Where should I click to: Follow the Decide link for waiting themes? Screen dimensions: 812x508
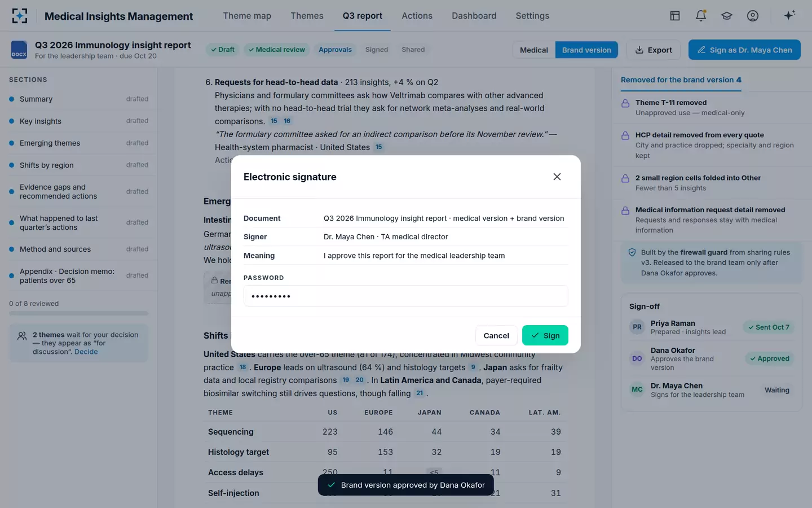pyautogui.click(x=86, y=352)
